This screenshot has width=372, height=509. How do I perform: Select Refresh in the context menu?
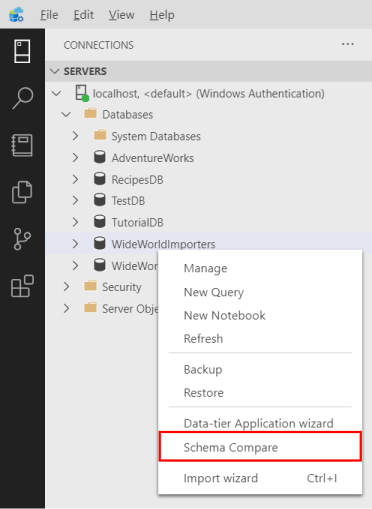click(260, 339)
